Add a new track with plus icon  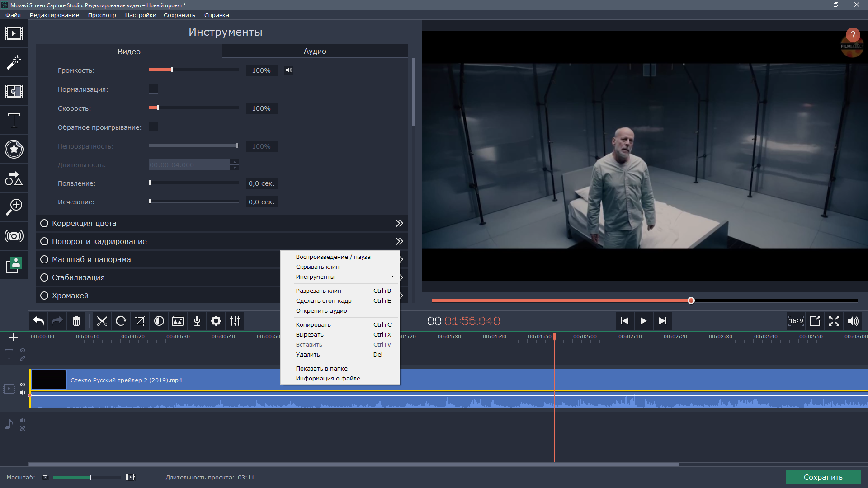14,337
